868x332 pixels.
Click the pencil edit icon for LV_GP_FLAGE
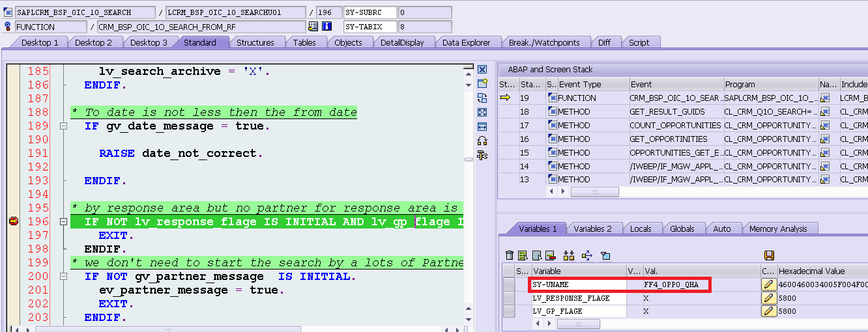pyautogui.click(x=769, y=312)
